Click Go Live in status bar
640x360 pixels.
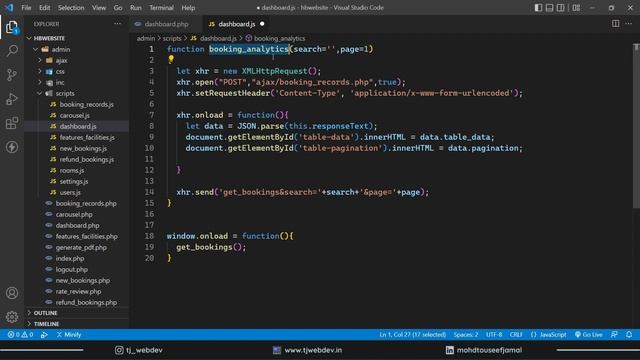pyautogui.click(x=589, y=335)
